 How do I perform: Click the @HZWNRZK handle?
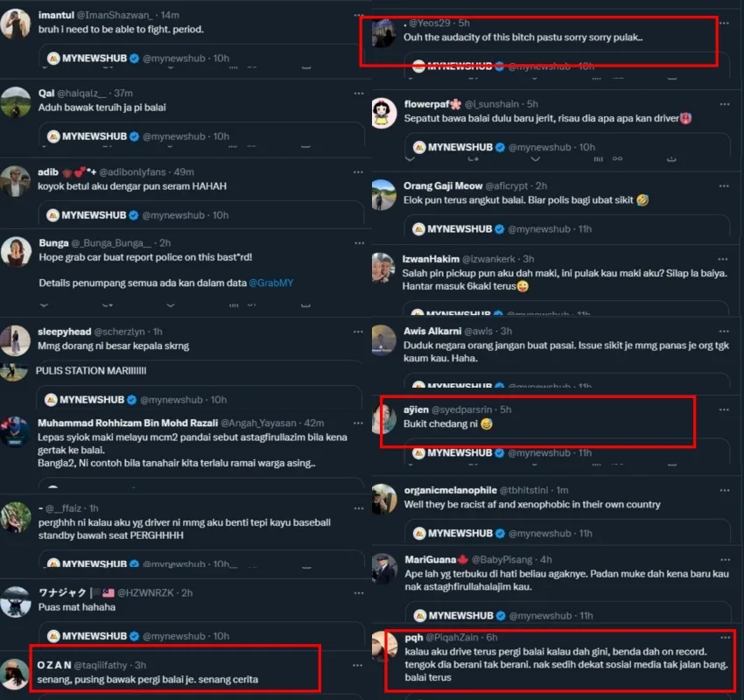(145, 593)
